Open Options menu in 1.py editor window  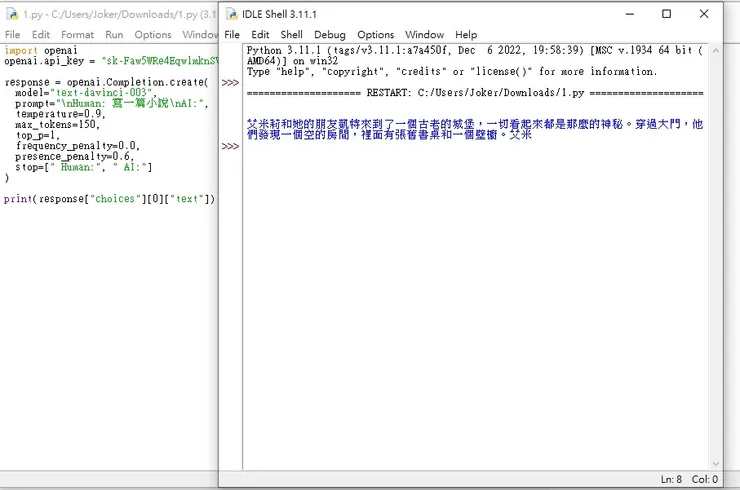pyautogui.click(x=153, y=34)
